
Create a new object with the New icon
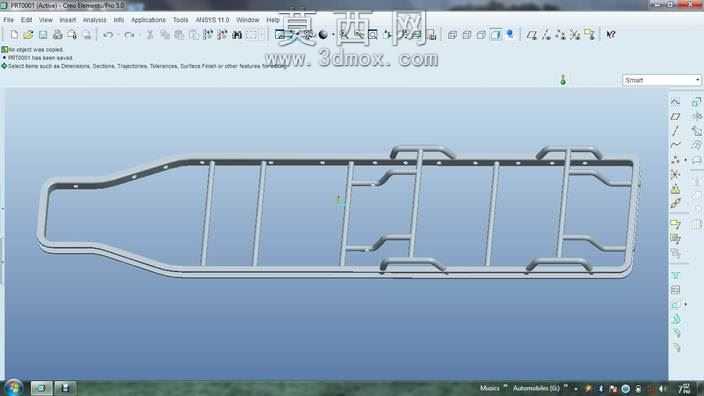click(14, 35)
